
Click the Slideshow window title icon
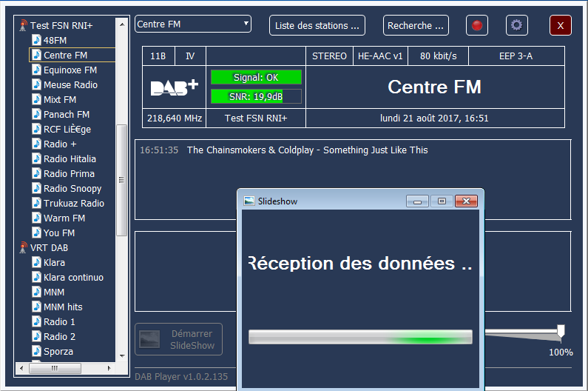pyautogui.click(x=249, y=201)
